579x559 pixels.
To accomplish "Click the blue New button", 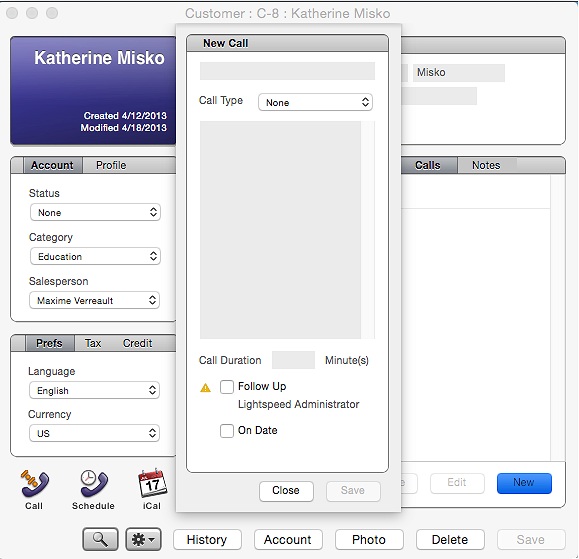I will click(524, 483).
